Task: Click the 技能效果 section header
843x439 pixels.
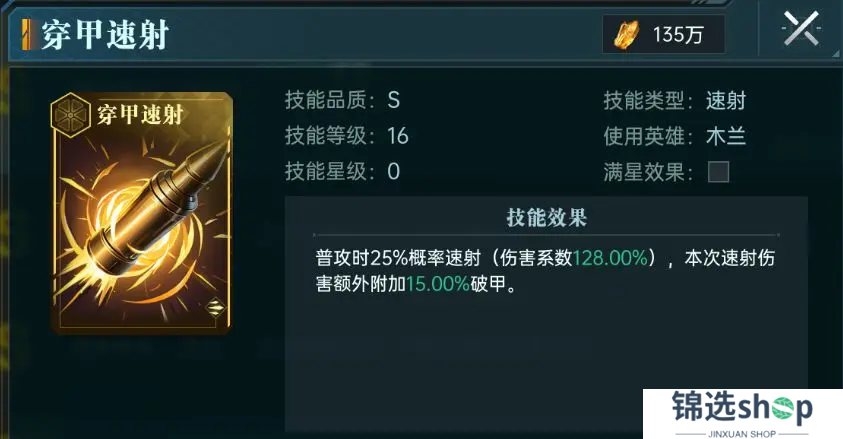Action: pyautogui.click(x=546, y=218)
